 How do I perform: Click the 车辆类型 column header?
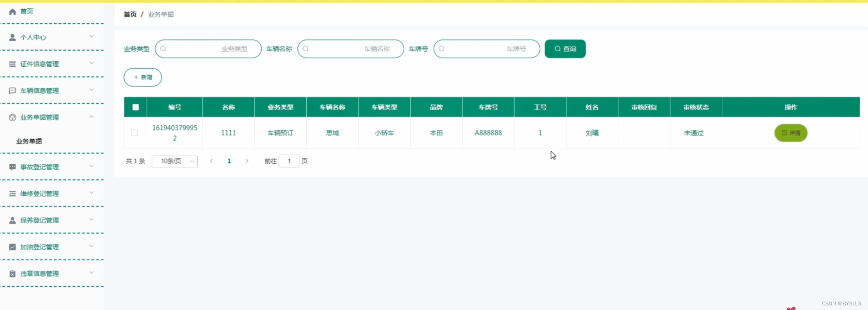pyautogui.click(x=384, y=107)
